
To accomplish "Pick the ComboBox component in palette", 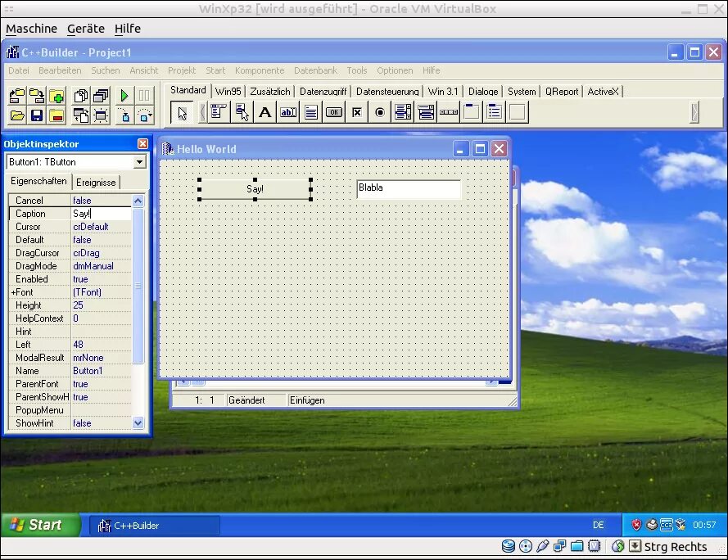I will pos(426,112).
